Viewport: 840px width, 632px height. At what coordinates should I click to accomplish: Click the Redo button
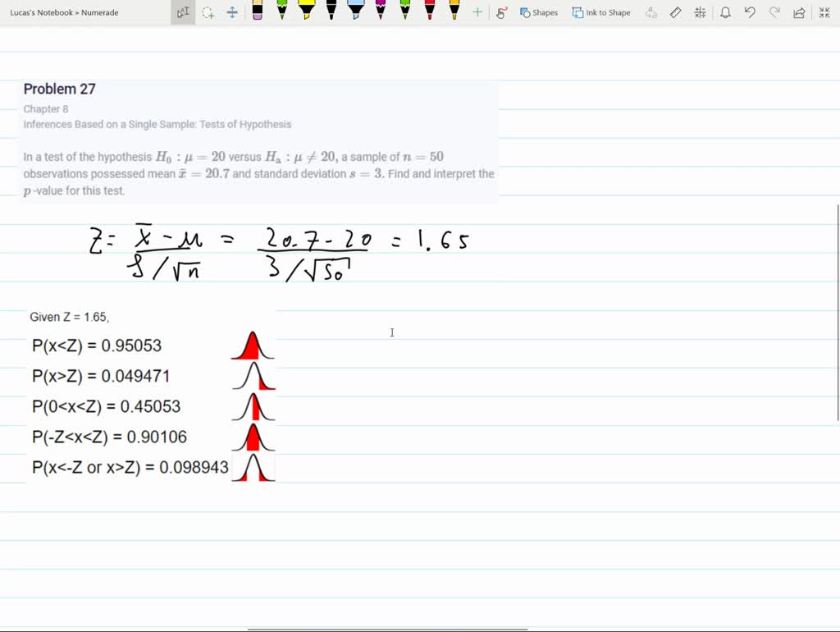tap(776, 12)
